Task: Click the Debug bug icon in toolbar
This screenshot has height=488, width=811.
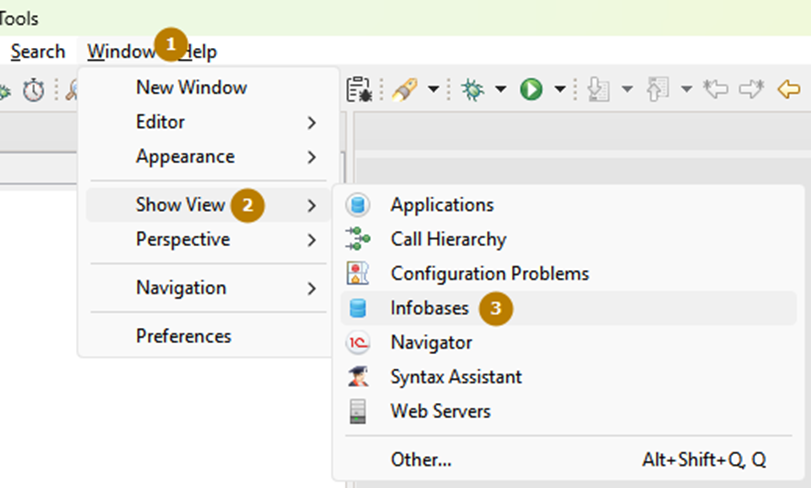Action: click(471, 90)
